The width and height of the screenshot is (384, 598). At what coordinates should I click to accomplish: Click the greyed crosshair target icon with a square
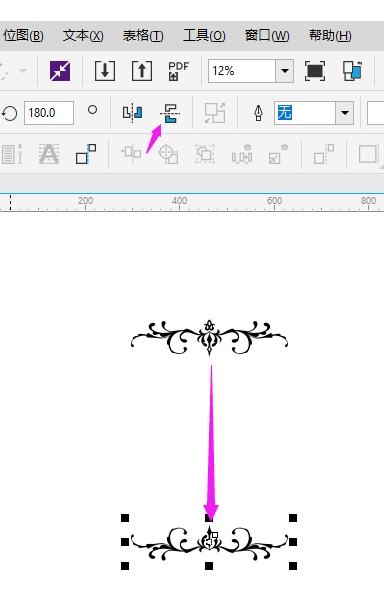tap(168, 154)
